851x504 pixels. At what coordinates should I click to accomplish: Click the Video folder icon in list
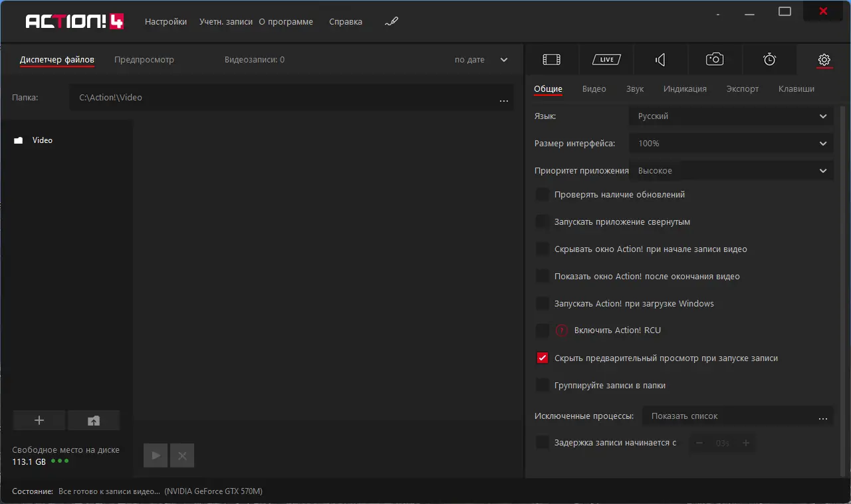[x=19, y=140]
